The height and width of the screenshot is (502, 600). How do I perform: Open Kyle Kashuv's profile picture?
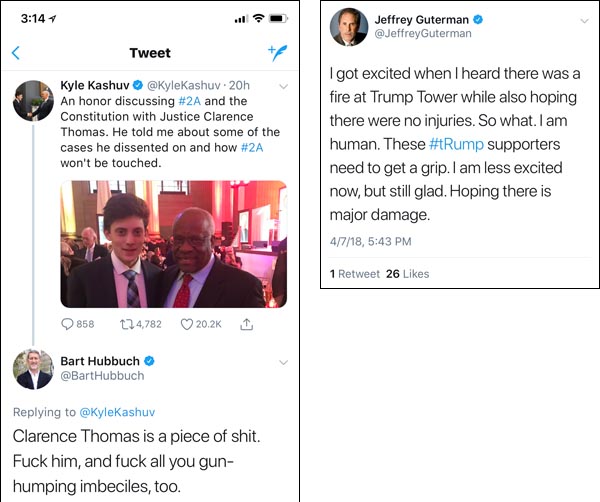[33, 101]
